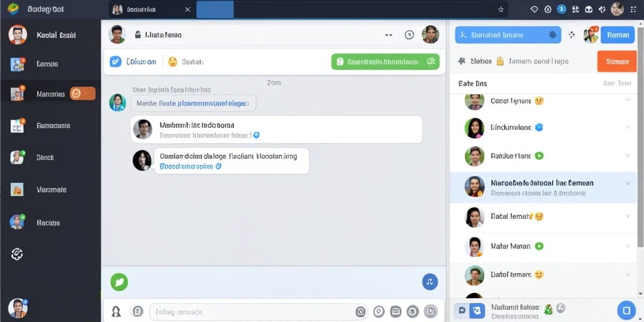
Task: Expand the 'Canol Igneno' contact row
Action: click(x=628, y=100)
